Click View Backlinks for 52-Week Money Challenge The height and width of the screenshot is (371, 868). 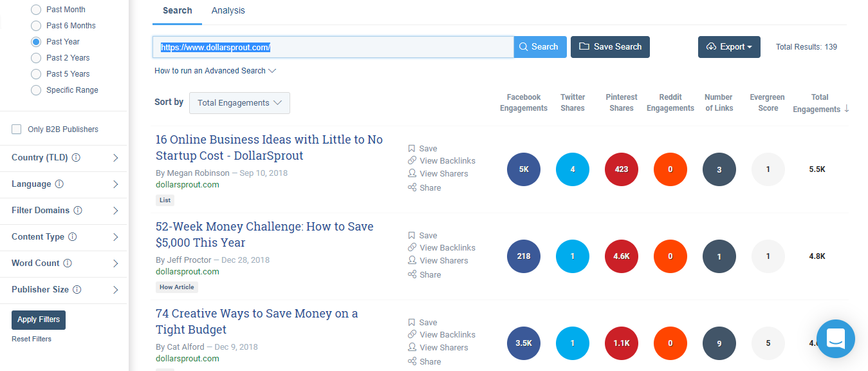pyautogui.click(x=447, y=247)
